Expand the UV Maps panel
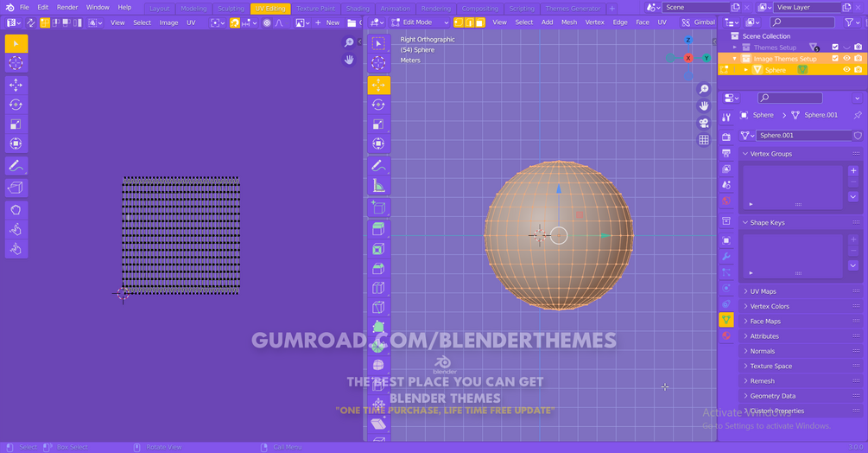 (x=801, y=291)
